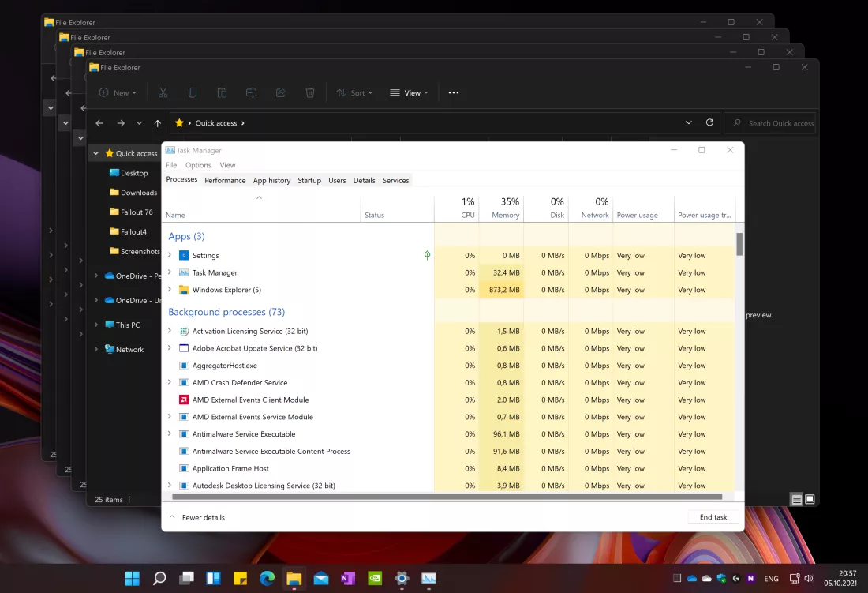Screen dimensions: 868x593
Task: Click the Windows Start button
Action: point(132,578)
